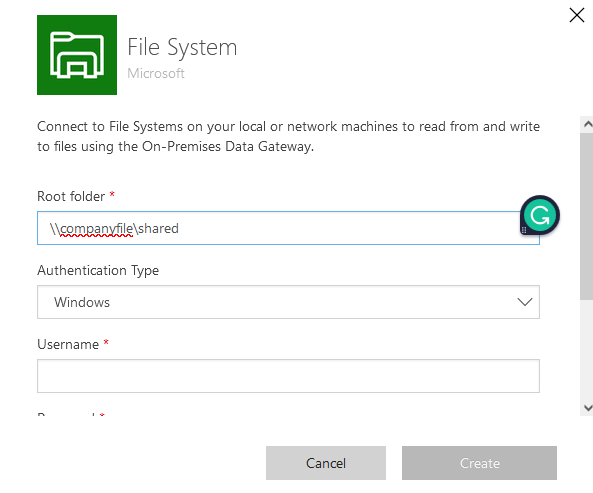
Task: Click the Microsoft publisher label
Action: pyautogui.click(x=156, y=73)
